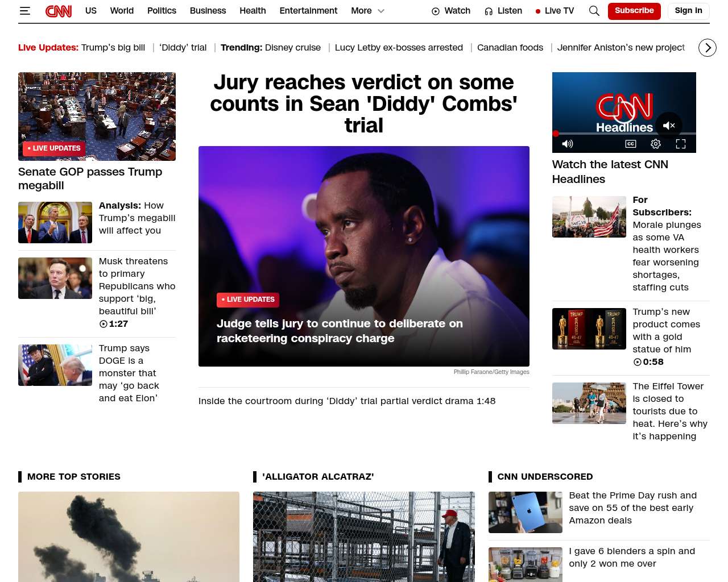The height and width of the screenshot is (582, 728).
Task: Read the Senate GOP passes Trump megabill headline
Action: 90,178
